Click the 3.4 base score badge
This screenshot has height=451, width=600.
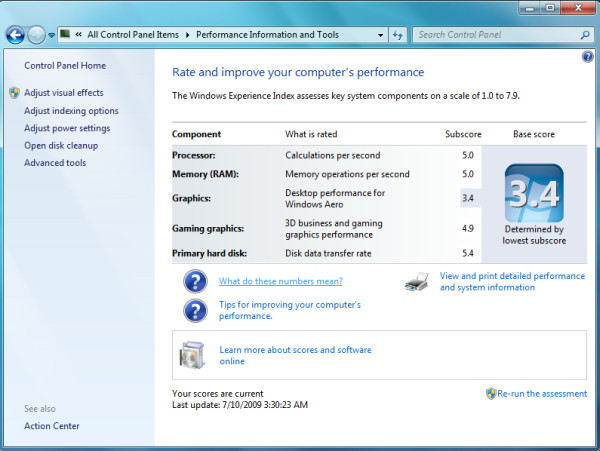coord(534,193)
